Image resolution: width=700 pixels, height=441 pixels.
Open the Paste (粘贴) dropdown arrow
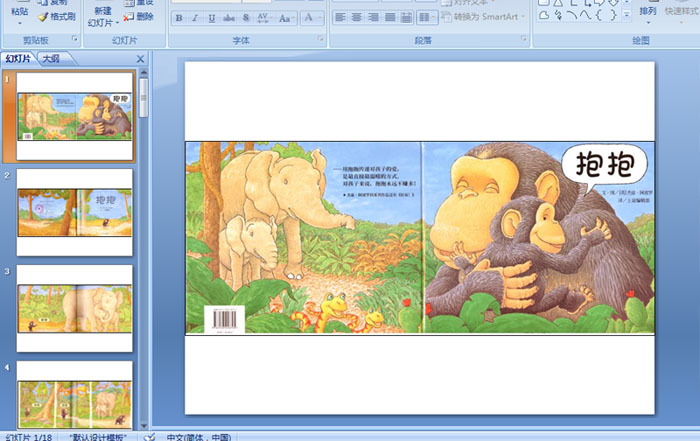point(19,23)
